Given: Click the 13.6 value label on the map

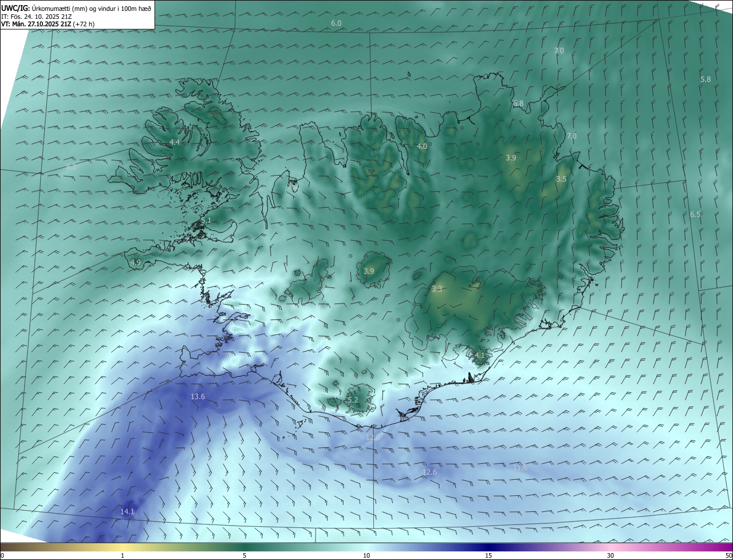Looking at the screenshot, I should 198,397.
